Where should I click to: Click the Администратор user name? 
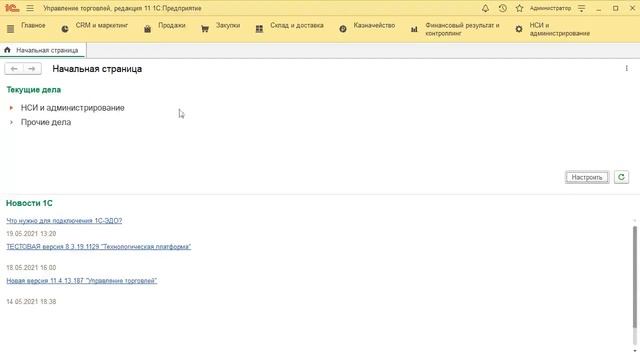[x=550, y=8]
